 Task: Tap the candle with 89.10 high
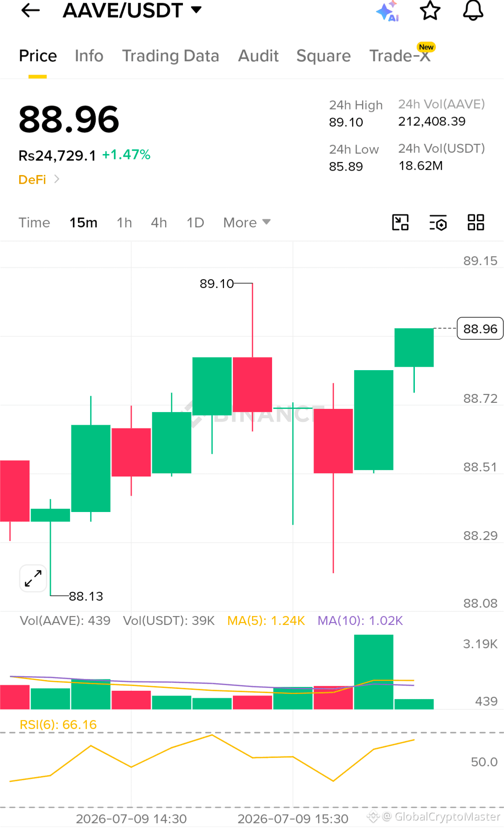tap(252, 384)
